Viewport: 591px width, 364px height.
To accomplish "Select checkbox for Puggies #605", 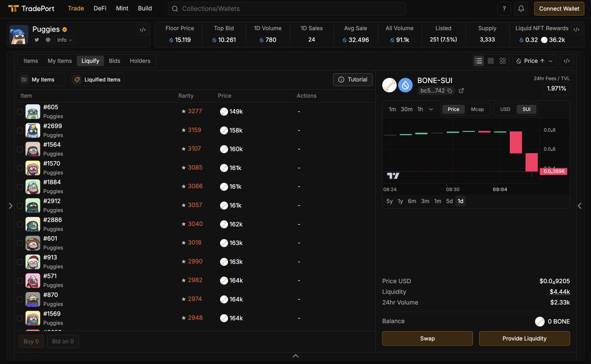I will tap(20, 112).
